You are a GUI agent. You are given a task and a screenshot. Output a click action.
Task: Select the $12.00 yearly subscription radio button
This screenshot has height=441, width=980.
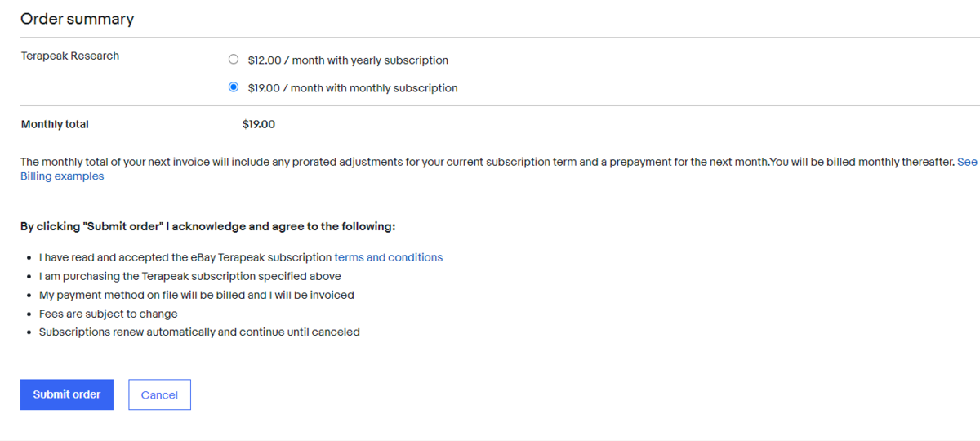[234, 60]
